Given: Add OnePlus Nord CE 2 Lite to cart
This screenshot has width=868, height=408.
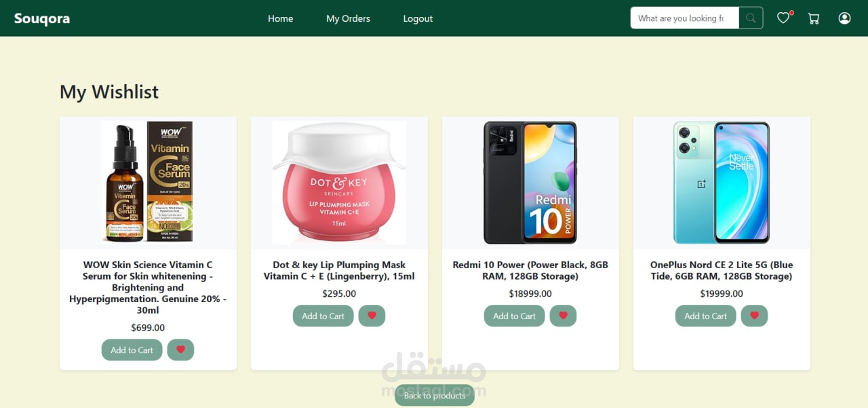Looking at the screenshot, I should point(705,316).
